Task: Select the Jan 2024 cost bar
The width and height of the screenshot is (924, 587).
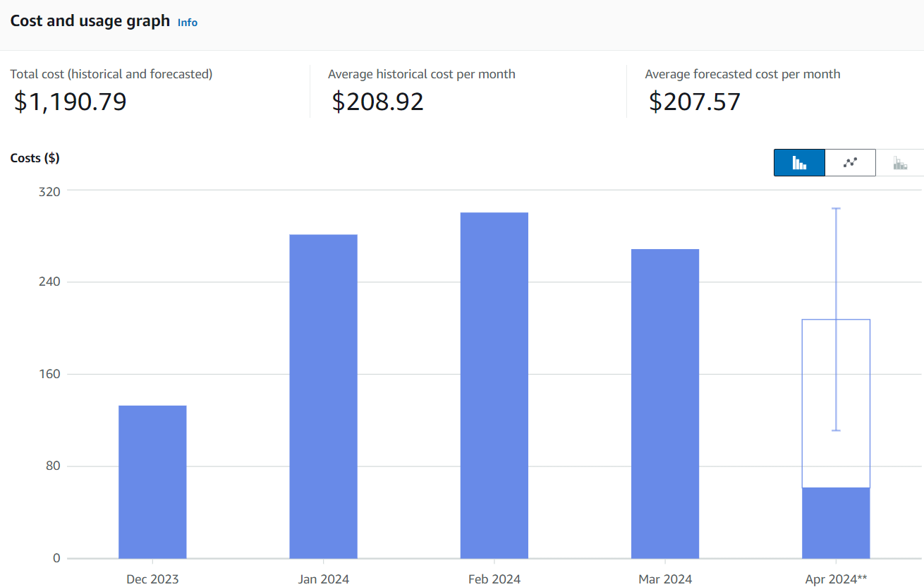Action: pos(323,396)
